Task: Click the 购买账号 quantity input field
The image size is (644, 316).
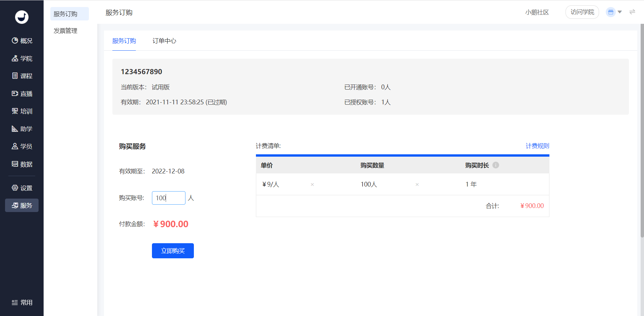Action: [x=169, y=198]
